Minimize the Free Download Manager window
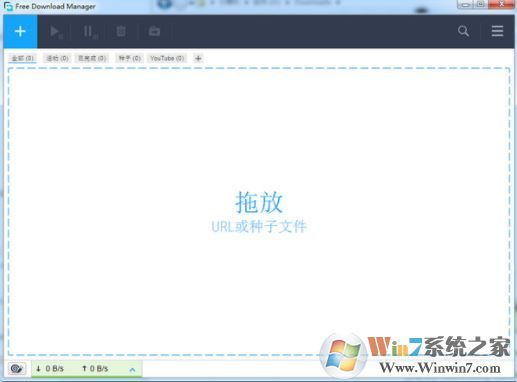 (x=466, y=4)
